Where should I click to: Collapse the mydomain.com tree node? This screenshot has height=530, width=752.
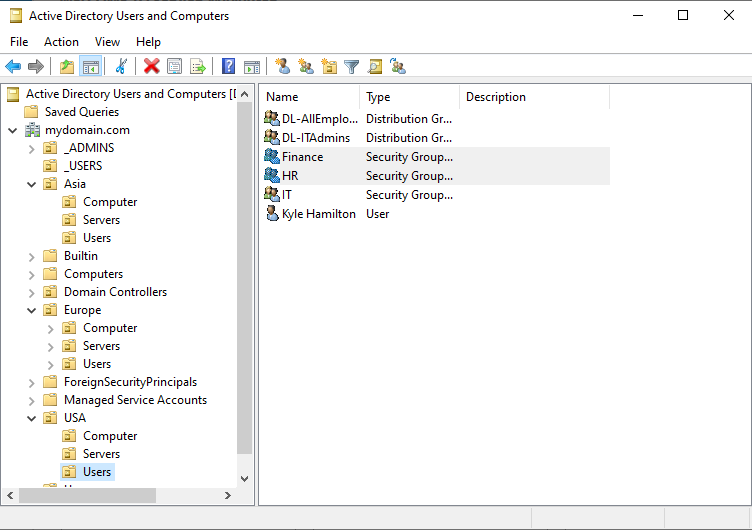pos(13,130)
